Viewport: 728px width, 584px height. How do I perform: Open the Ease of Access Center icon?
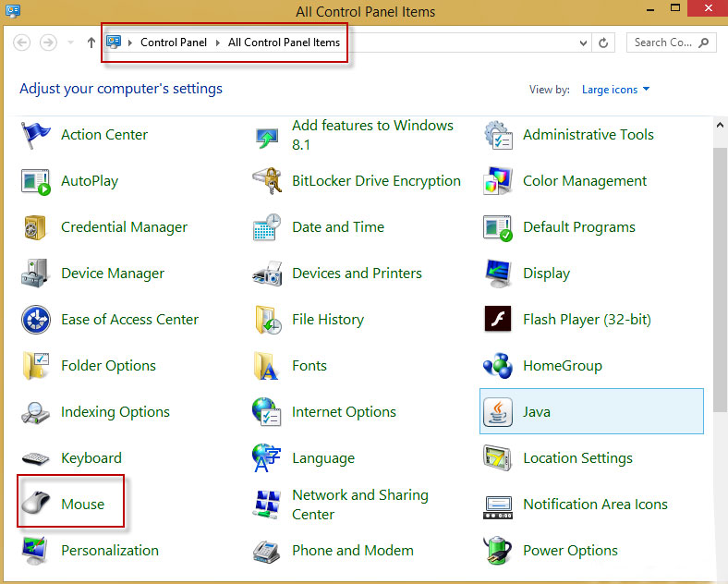pos(36,320)
